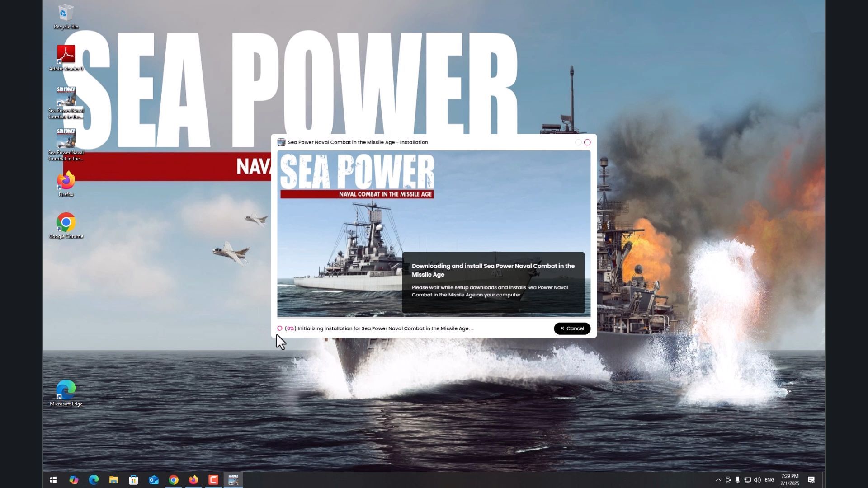Launch Google Chrome from the desktop shortcut
The image size is (868, 488).
point(66,226)
